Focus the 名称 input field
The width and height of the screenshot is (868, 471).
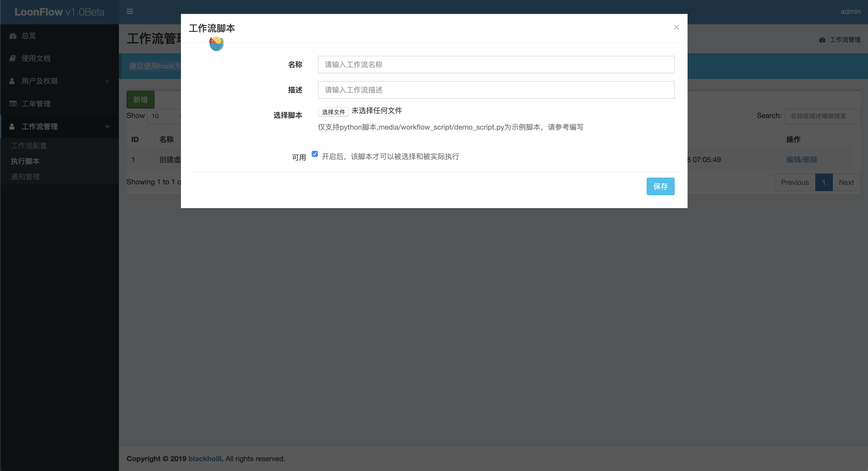pos(496,65)
